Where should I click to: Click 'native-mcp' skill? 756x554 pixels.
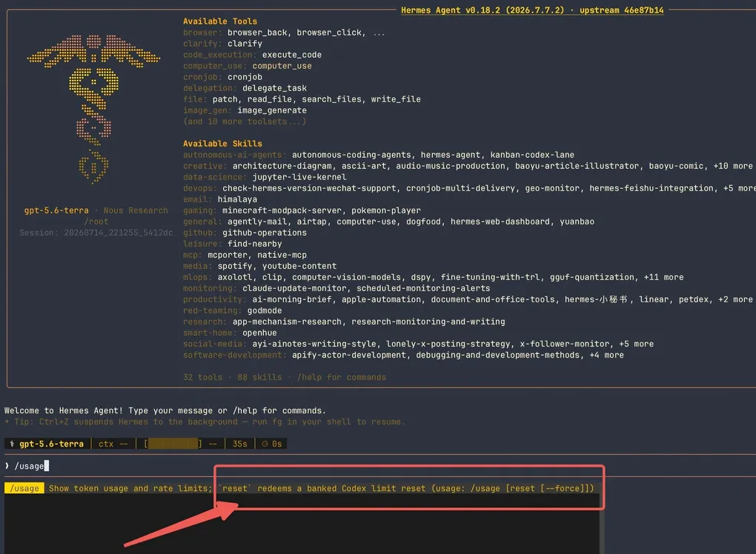[282, 255]
